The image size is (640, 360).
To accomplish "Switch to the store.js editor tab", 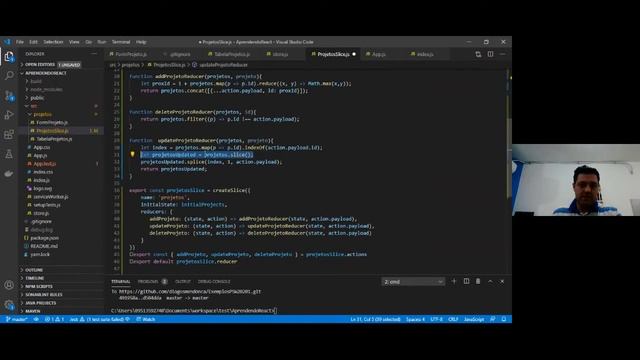I will pos(280,54).
